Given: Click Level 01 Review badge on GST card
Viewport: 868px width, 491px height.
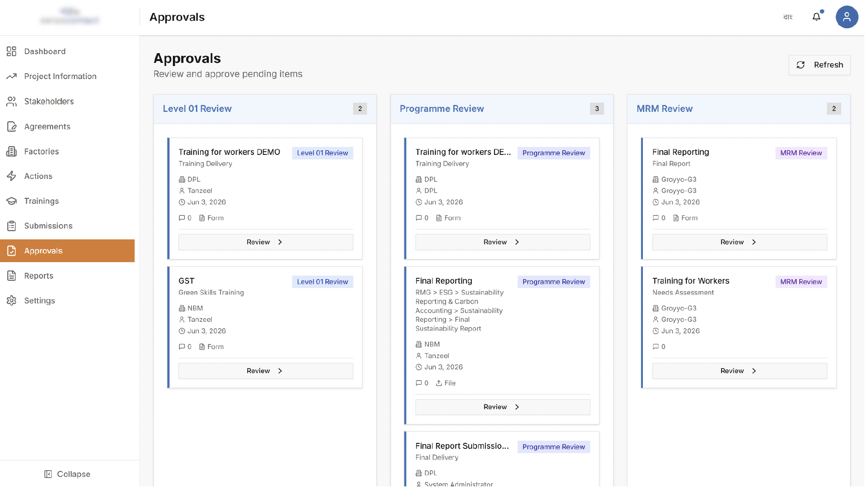Looking at the screenshot, I should click(323, 282).
